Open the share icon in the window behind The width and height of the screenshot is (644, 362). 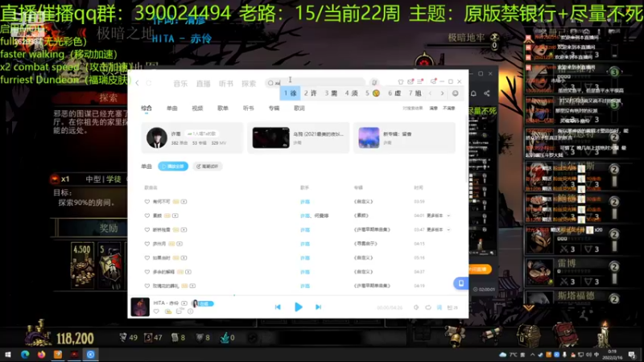click(x=487, y=93)
